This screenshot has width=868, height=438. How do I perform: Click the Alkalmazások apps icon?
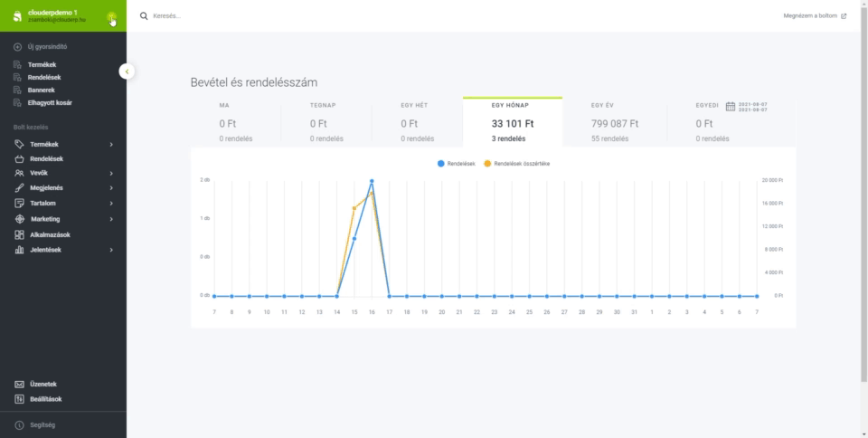[19, 234]
